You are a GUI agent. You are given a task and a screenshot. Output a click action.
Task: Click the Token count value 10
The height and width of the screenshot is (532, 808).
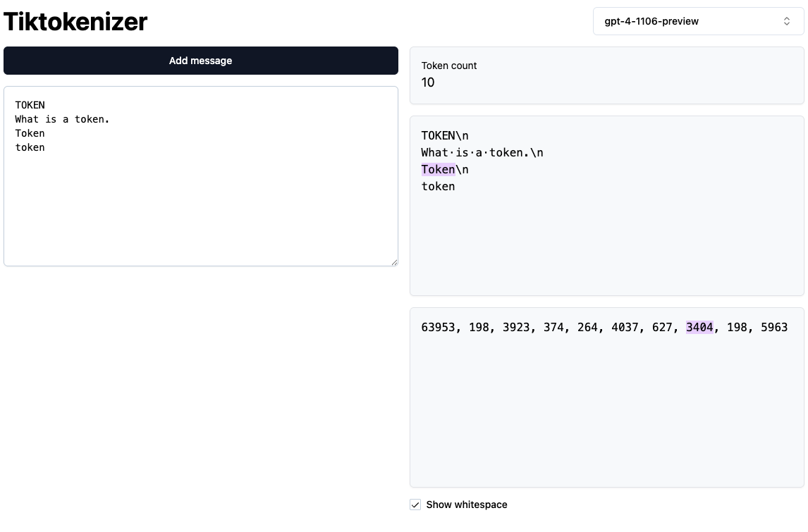(428, 82)
